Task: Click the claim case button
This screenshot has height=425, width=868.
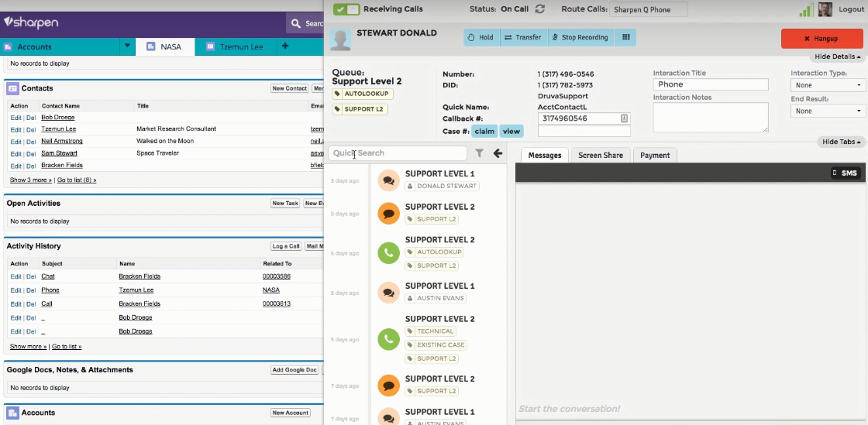Action: [x=484, y=132]
